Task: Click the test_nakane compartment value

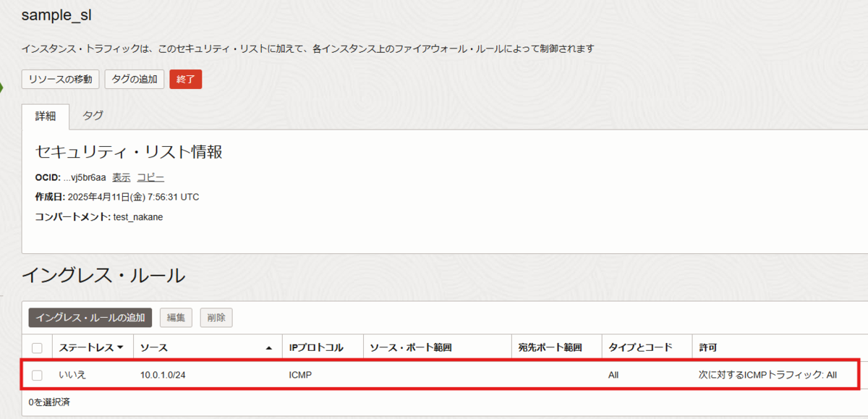Action: [x=138, y=217]
